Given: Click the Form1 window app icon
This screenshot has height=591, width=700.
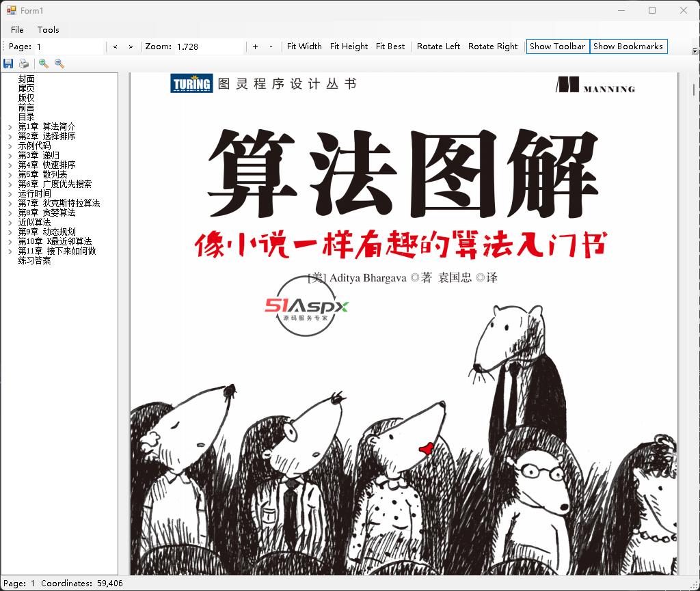Looking at the screenshot, I should (11, 10).
